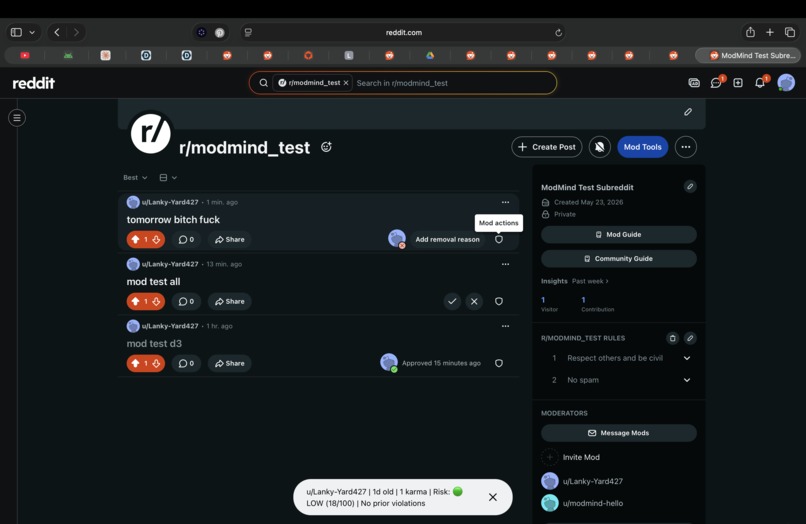This screenshot has width=806, height=524.
Task: Open mod actions shield on 'mod test d3'
Action: (x=499, y=363)
